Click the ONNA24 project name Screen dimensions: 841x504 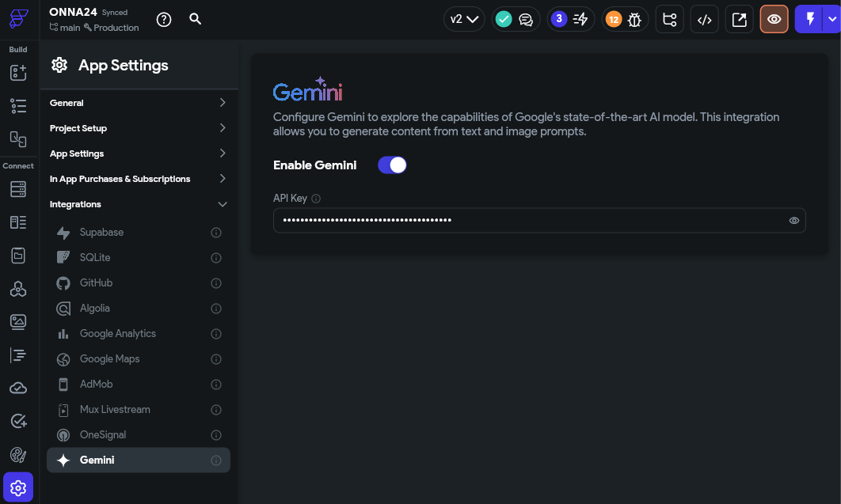click(73, 12)
